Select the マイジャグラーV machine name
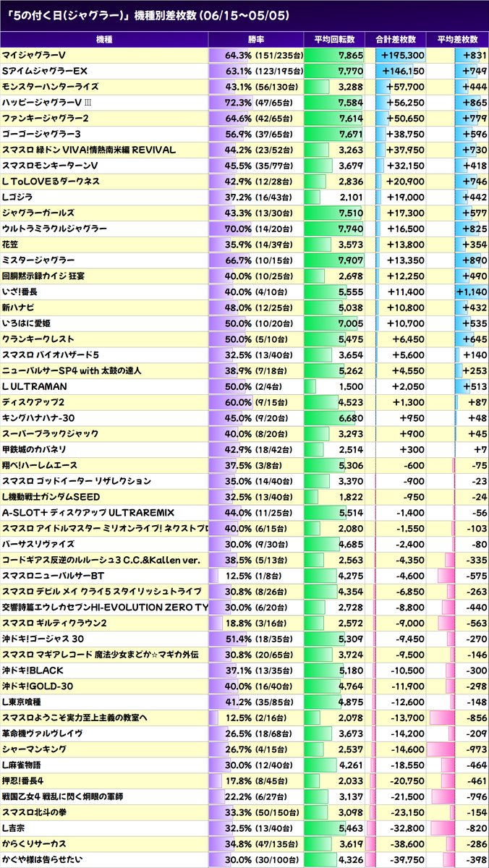This screenshot has height=868, width=489. pos(33,55)
